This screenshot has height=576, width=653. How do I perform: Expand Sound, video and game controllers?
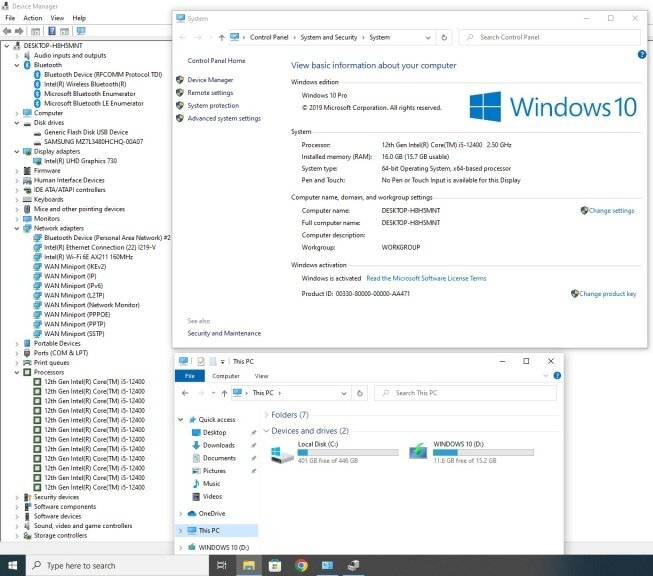point(17,526)
